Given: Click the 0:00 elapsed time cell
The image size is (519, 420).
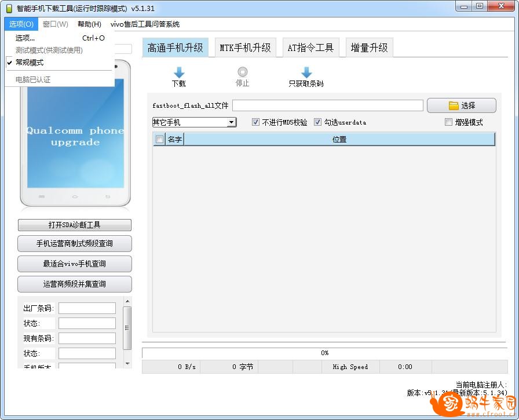Looking at the screenshot, I should point(405,367).
